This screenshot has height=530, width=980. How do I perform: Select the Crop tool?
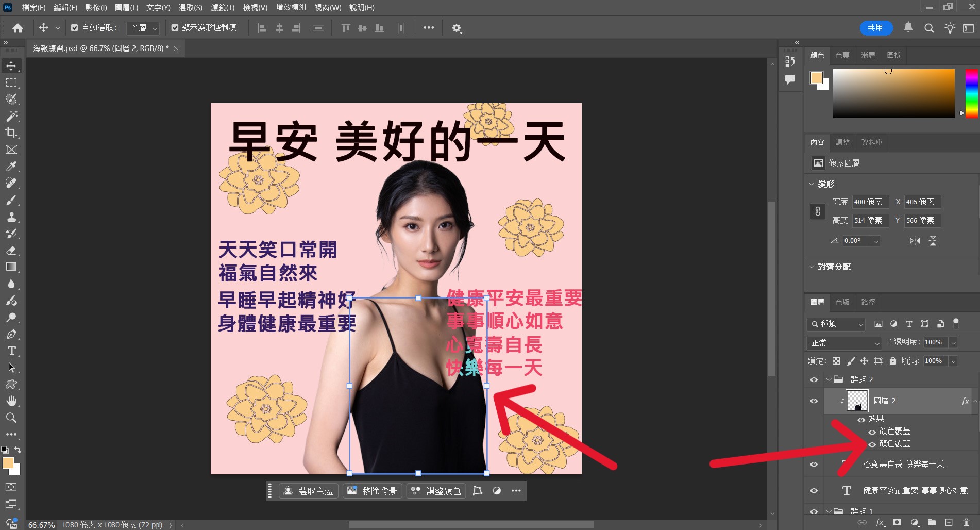tap(11, 132)
